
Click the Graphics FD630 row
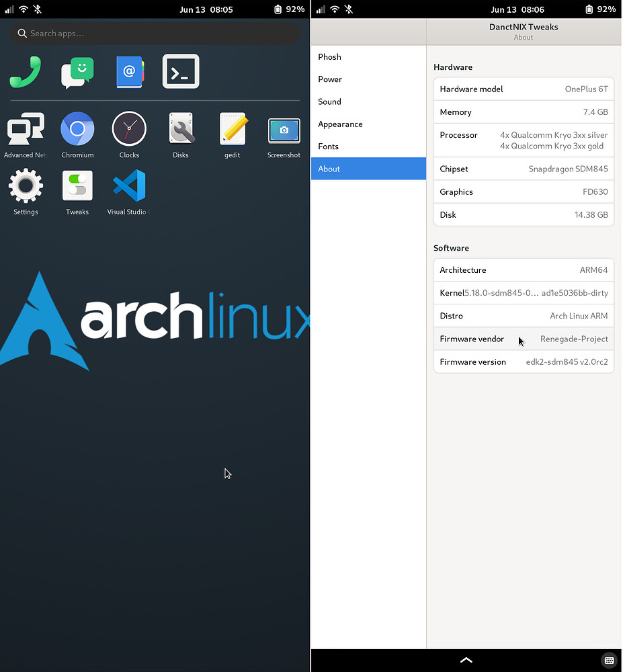click(x=524, y=192)
